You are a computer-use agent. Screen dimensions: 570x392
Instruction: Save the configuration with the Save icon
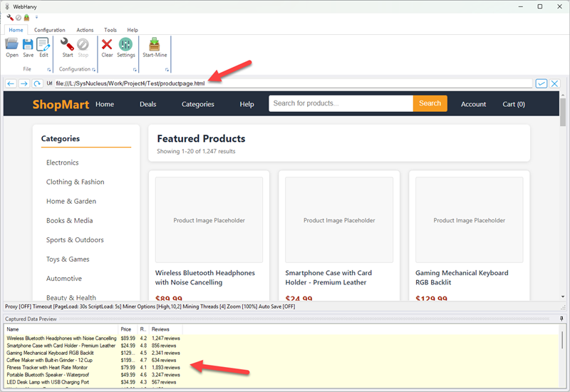click(x=28, y=46)
